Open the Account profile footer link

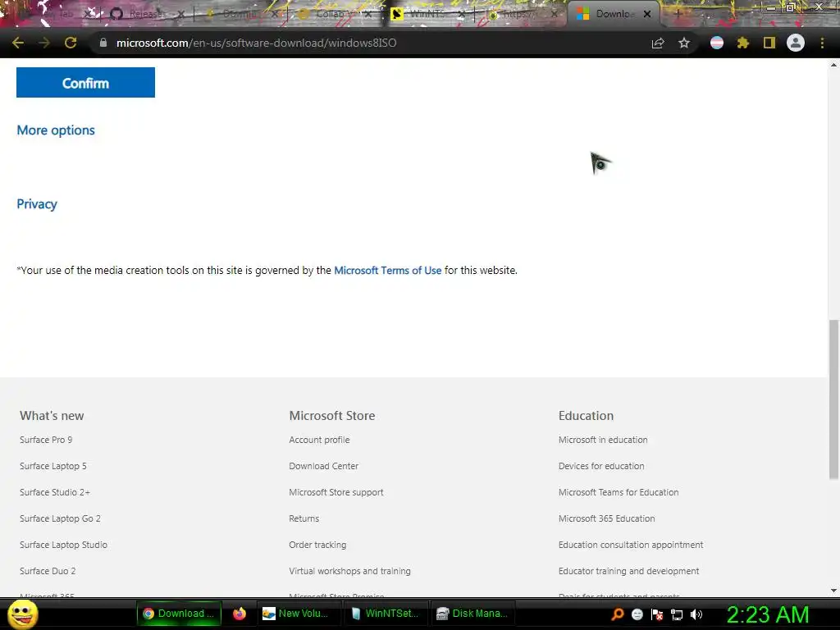click(319, 440)
